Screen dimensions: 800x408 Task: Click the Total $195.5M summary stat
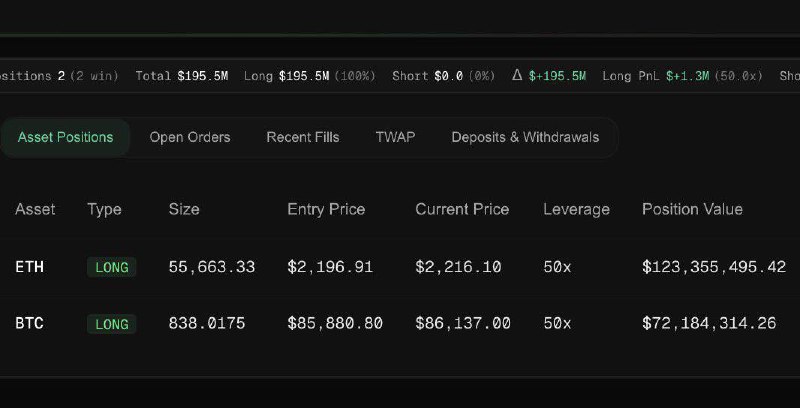pos(183,75)
